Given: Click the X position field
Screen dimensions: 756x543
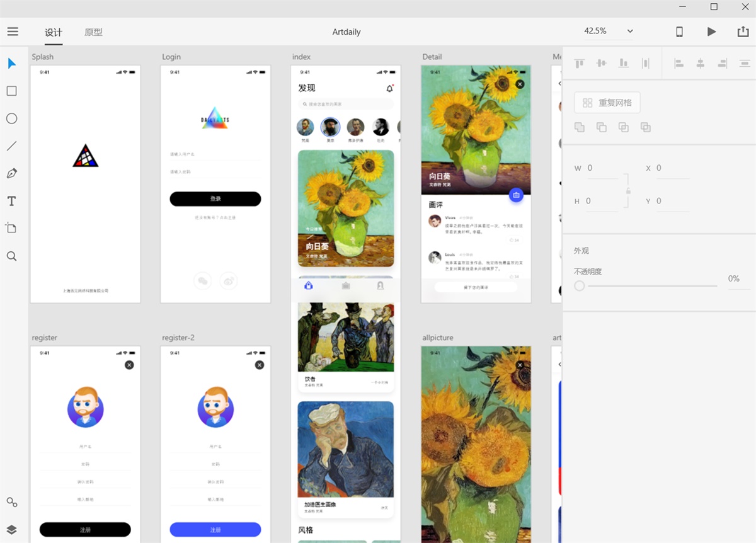Looking at the screenshot, I should [673, 168].
